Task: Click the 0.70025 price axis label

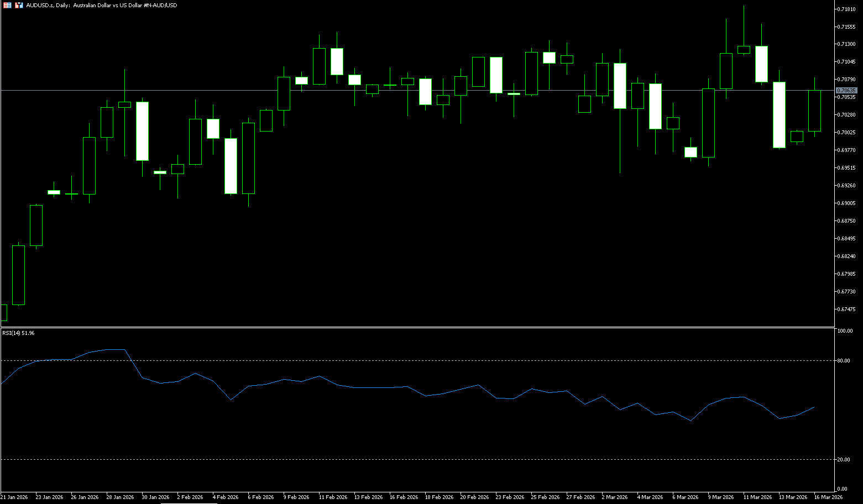Action: (846, 133)
